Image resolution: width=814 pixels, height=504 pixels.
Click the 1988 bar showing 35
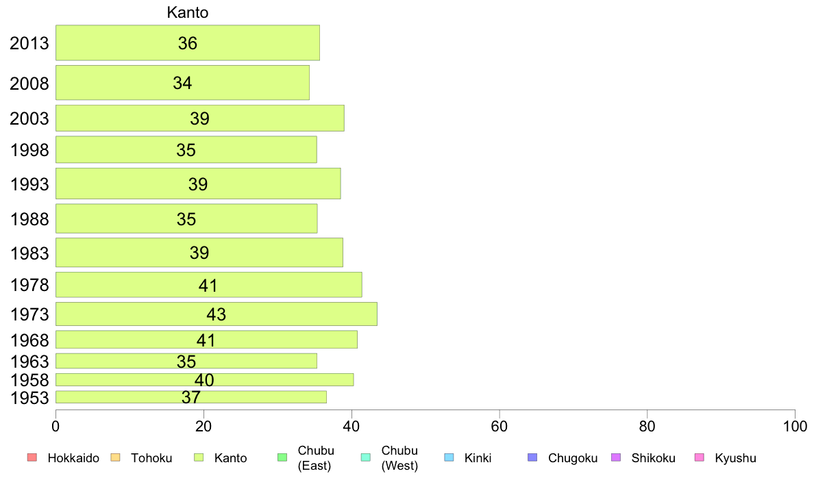click(x=186, y=218)
